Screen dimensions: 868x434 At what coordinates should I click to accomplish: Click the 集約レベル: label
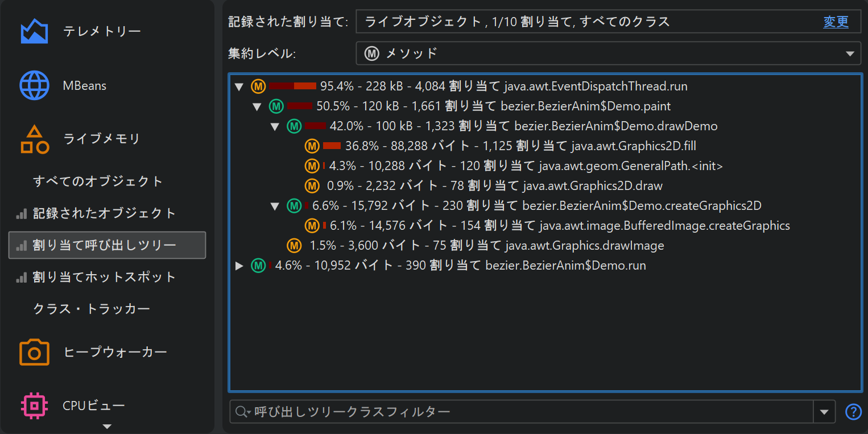click(262, 54)
